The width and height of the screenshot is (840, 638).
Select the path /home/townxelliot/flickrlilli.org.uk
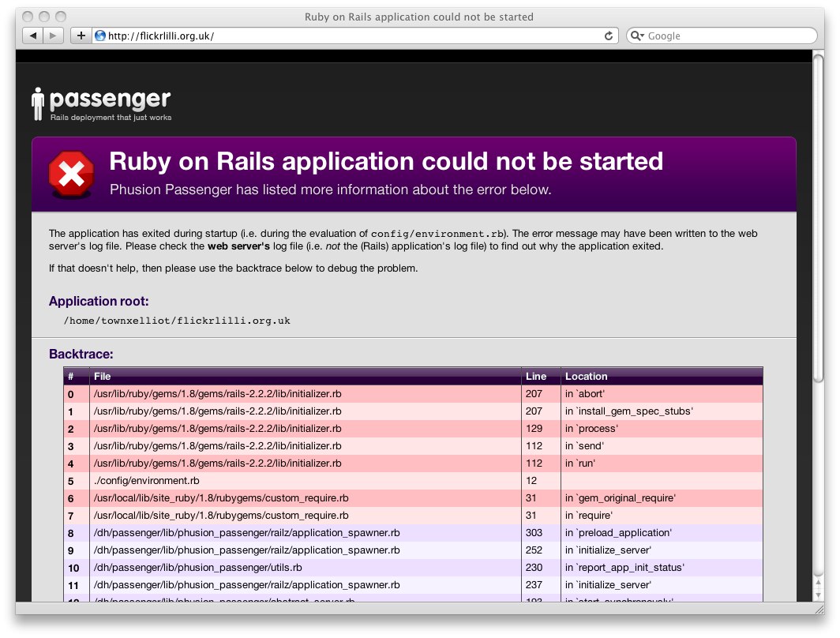click(177, 321)
